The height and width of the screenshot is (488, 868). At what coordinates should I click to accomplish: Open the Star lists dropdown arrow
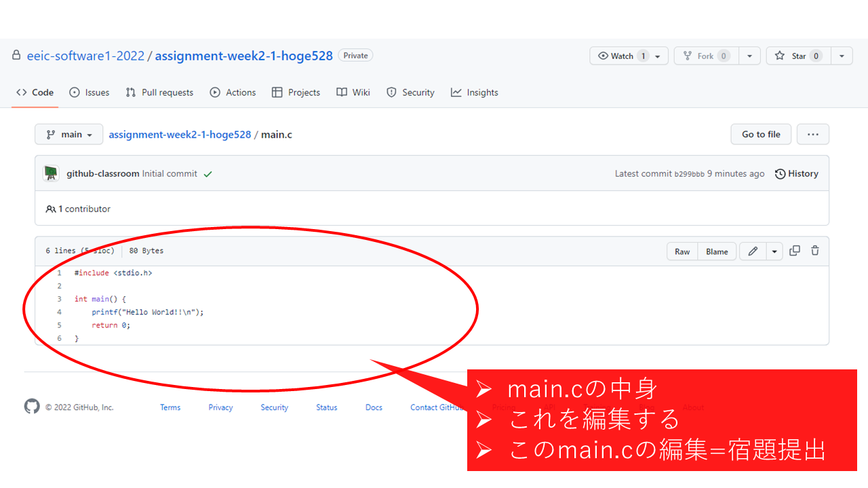click(x=842, y=56)
